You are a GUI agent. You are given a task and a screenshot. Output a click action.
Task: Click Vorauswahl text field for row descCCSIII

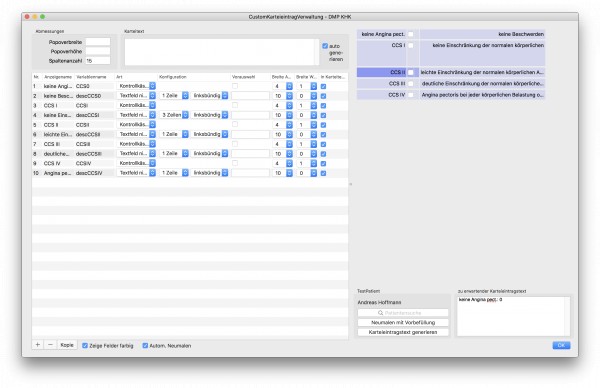[x=250, y=153]
